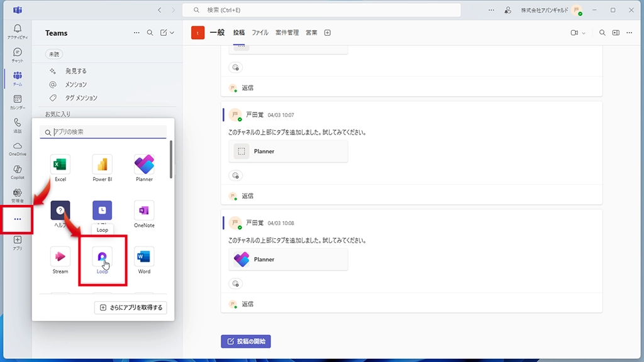Click the app flyout vertical scrollbar
This screenshot has width=644, height=362.
(171, 160)
